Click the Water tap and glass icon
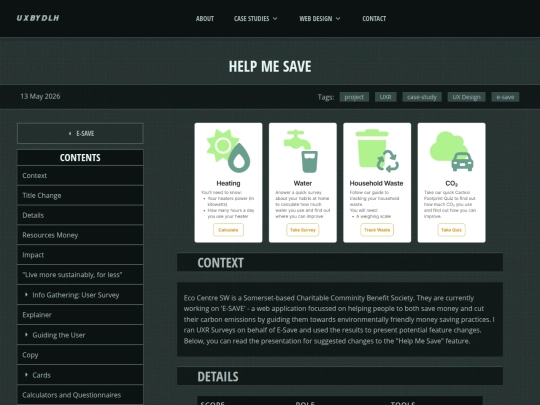Viewport: 540px width, 405px height. 301,151
